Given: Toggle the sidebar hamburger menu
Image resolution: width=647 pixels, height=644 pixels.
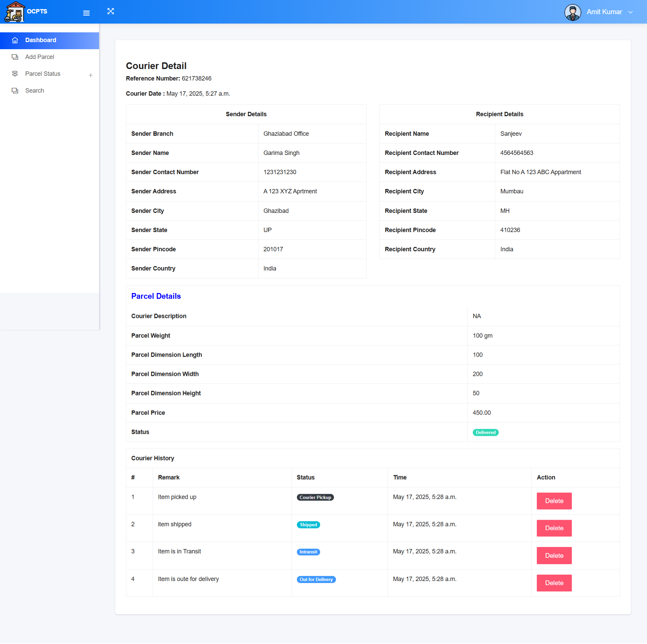Looking at the screenshot, I should [x=86, y=13].
